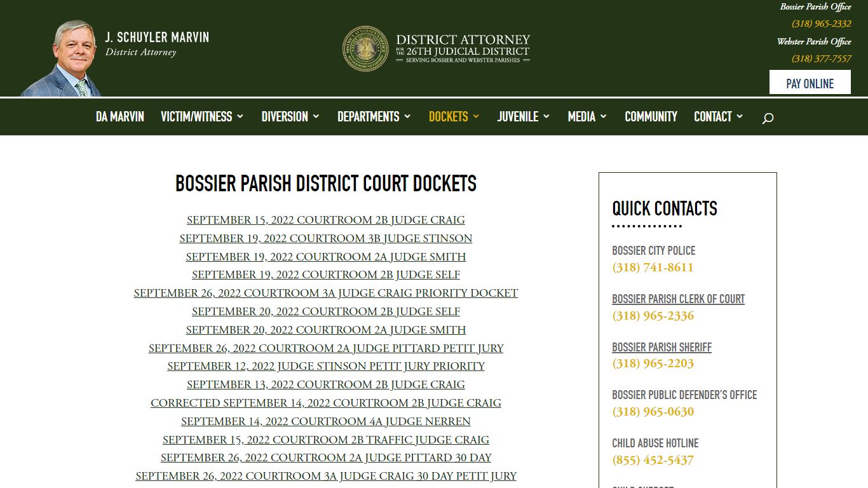
Task: Open District Attorney 26th Judicial District title
Action: 463,48
